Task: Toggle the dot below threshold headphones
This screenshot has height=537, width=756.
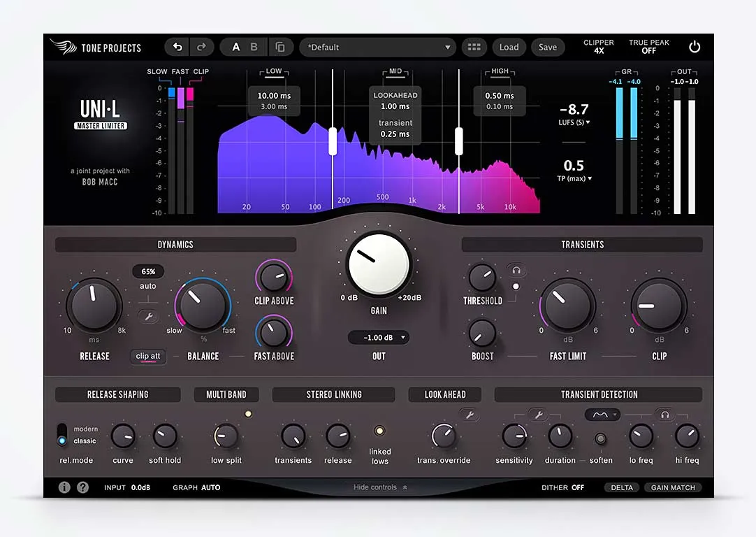Action: pos(516,287)
